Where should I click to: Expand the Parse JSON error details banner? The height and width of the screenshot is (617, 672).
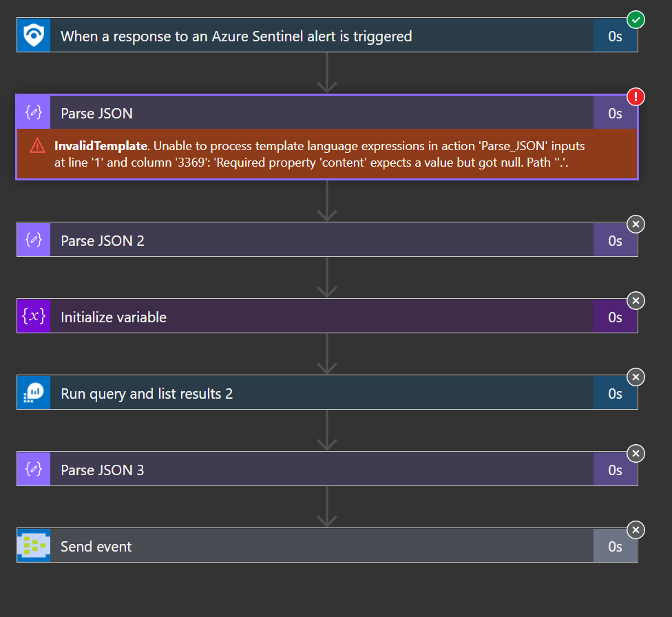tap(327, 154)
